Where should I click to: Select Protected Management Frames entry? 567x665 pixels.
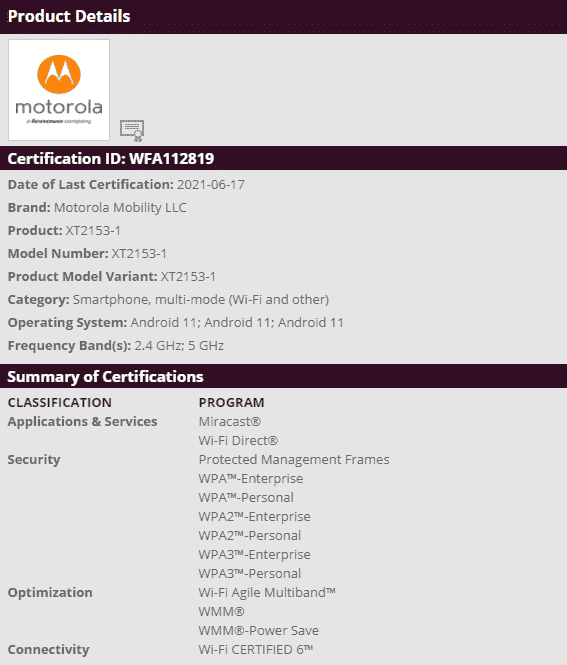(x=294, y=460)
